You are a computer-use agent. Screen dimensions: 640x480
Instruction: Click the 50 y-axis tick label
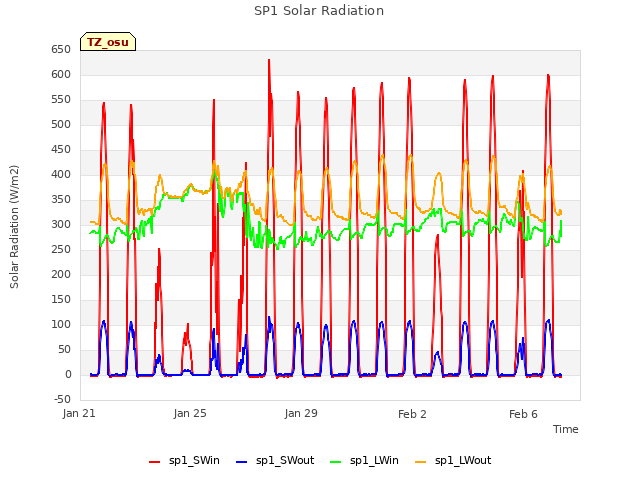(64, 349)
